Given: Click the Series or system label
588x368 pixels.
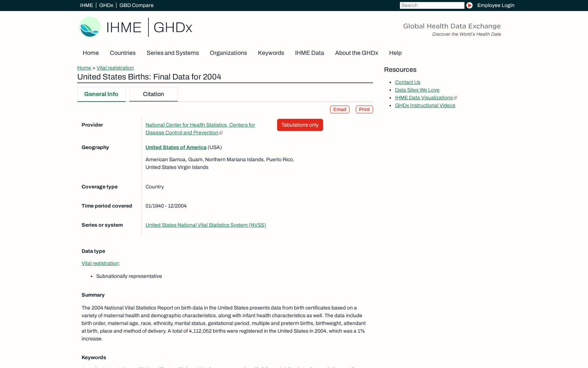Looking at the screenshot, I should coord(102,225).
